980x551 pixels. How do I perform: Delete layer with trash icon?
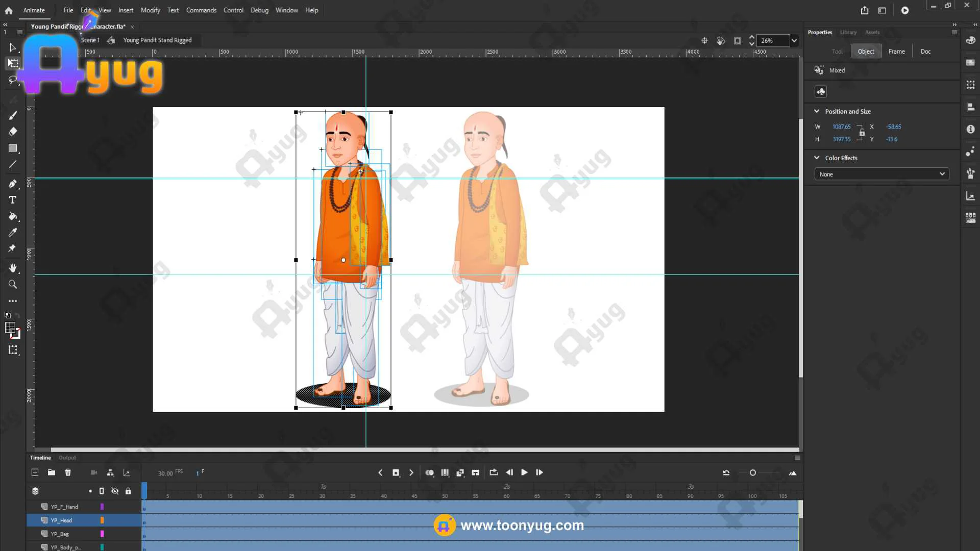68,472
